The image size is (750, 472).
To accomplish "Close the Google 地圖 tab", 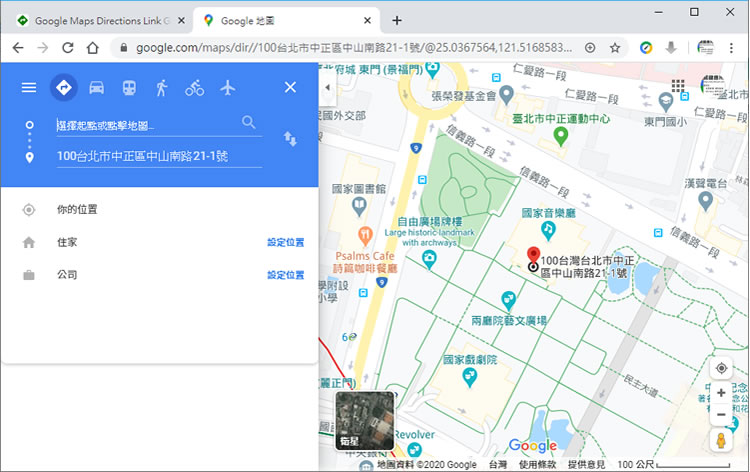I will (x=367, y=21).
